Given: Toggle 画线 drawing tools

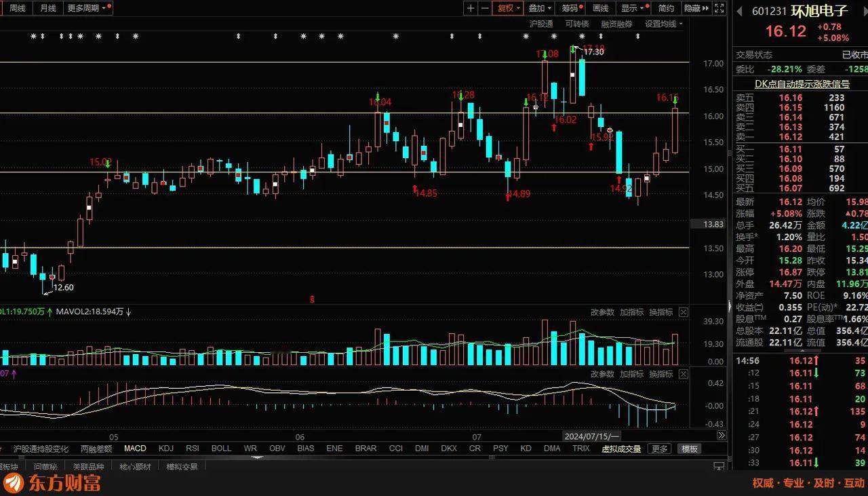Looking at the screenshot, I should coord(601,8).
